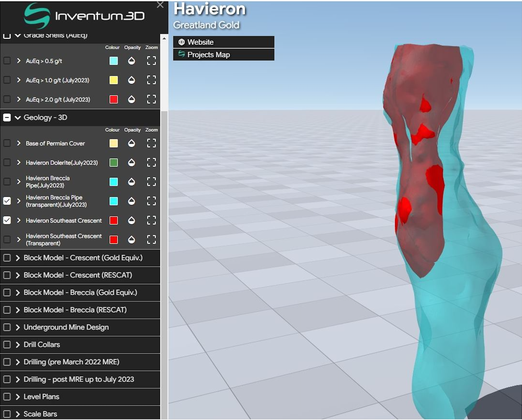
Task: Change red colour of AuEq > 2.0 g/t
Action: pyautogui.click(x=114, y=99)
